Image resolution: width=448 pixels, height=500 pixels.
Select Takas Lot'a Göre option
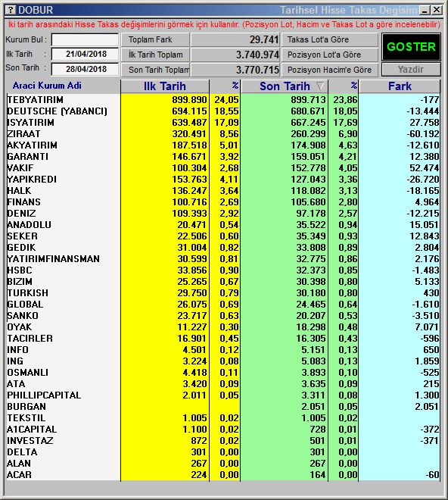[329, 39]
